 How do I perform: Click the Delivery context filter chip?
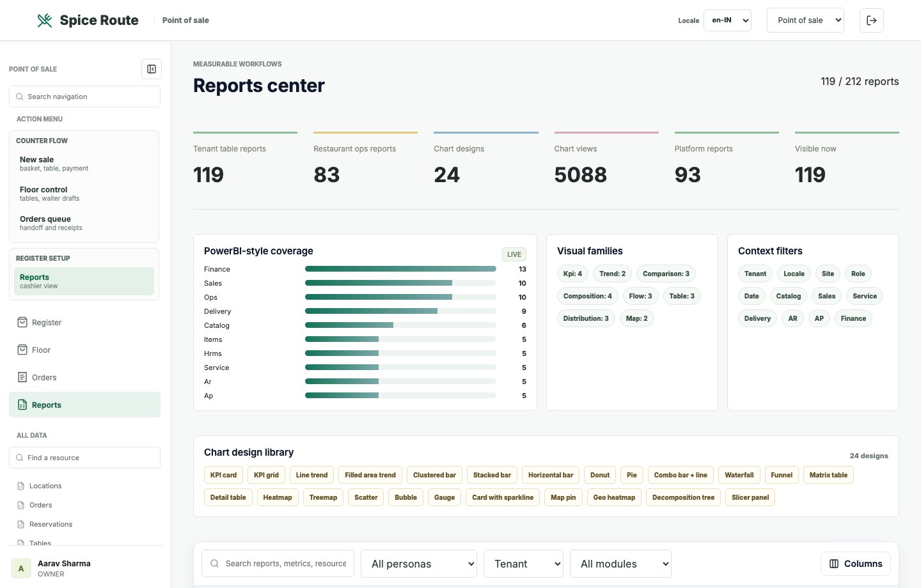click(757, 318)
